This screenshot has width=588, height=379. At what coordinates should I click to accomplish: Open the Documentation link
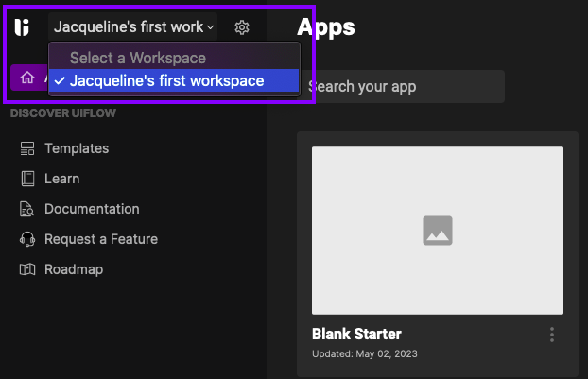click(x=92, y=209)
